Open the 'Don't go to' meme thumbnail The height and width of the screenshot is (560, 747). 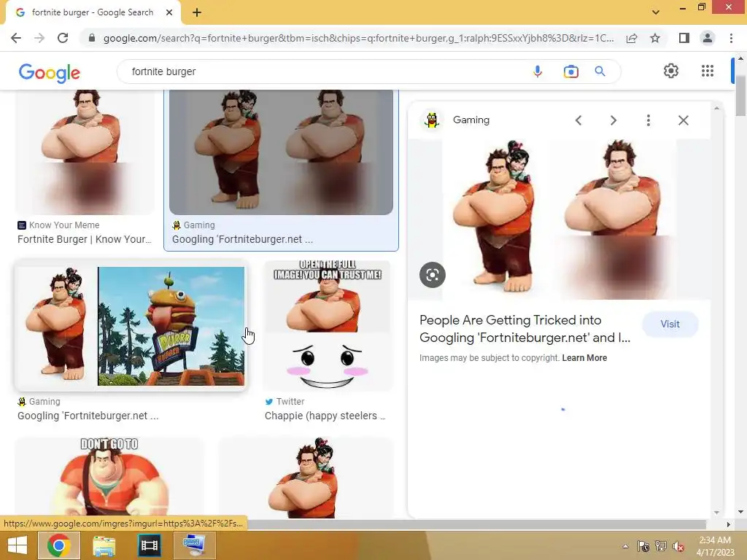109,478
